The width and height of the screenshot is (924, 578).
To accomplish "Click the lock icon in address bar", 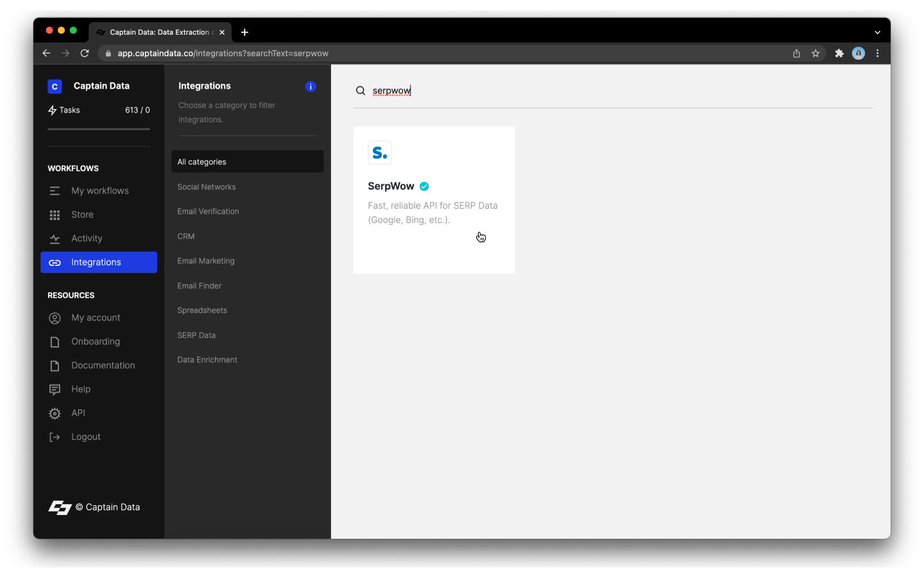I will pyautogui.click(x=108, y=53).
